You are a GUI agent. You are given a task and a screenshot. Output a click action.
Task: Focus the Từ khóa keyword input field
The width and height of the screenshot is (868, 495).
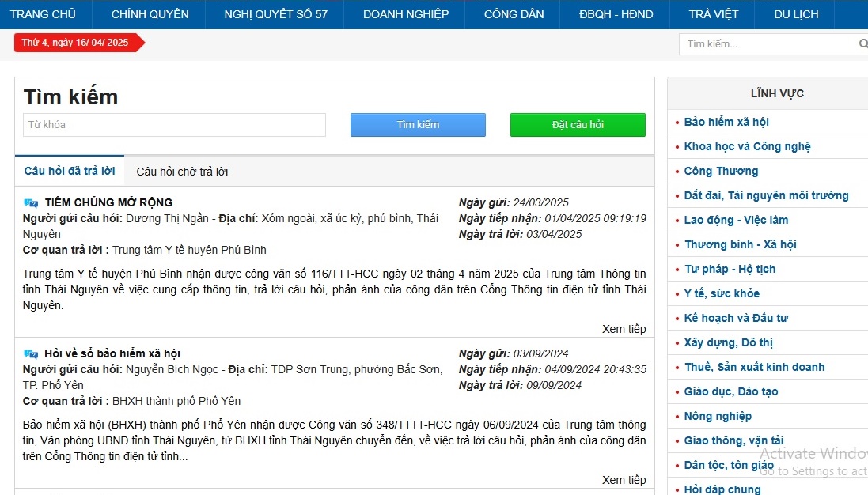(174, 125)
